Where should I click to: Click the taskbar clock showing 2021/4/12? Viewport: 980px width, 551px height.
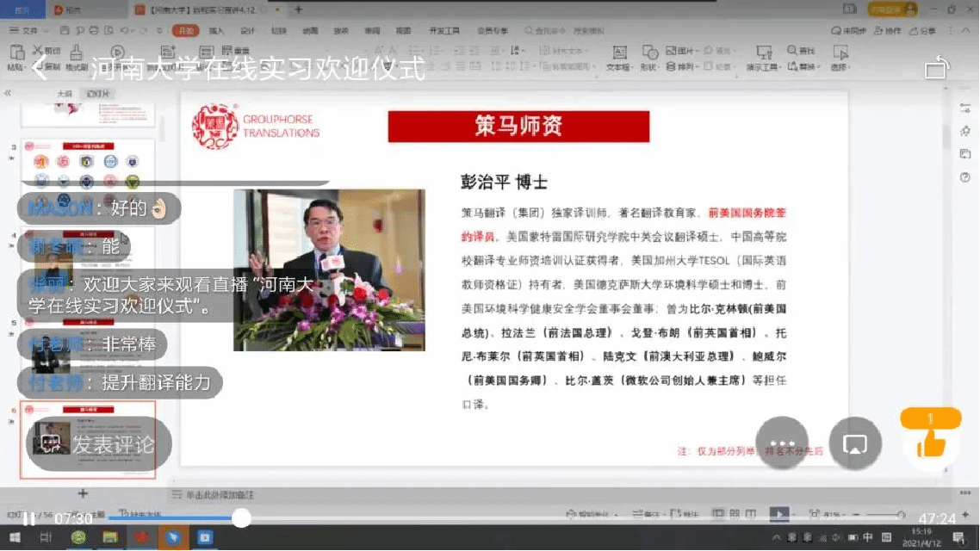[921, 537]
